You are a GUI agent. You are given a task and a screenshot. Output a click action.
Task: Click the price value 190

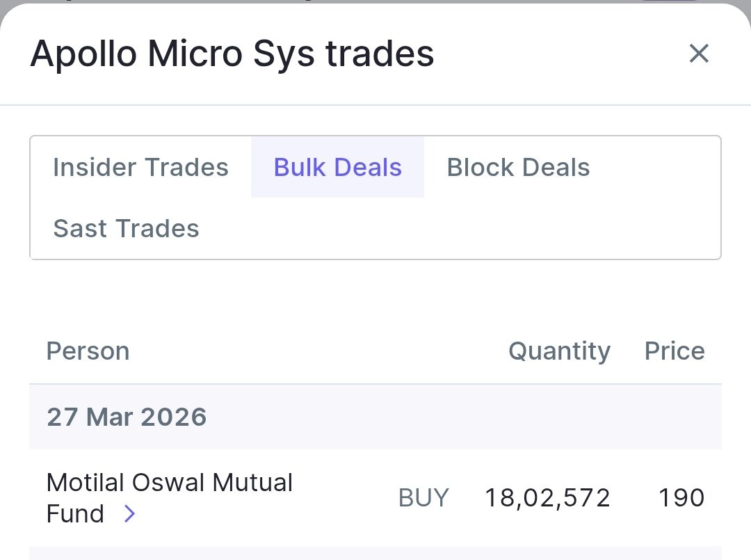pos(682,498)
